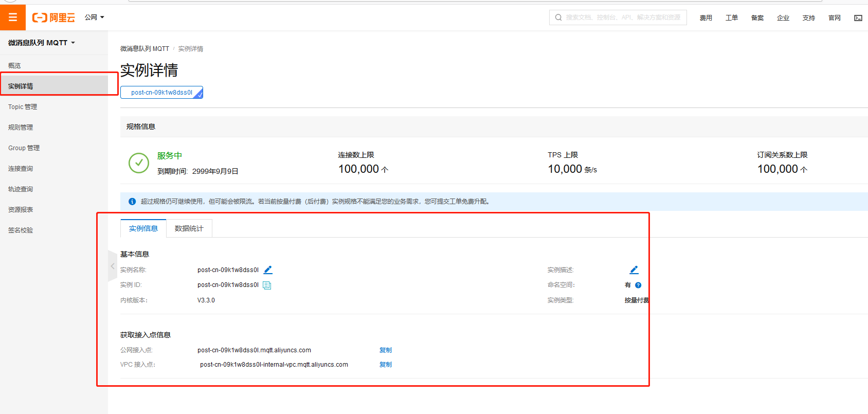Image resolution: width=868 pixels, height=414 pixels.
Task: Open 企业 in the top navigation
Action: point(783,18)
